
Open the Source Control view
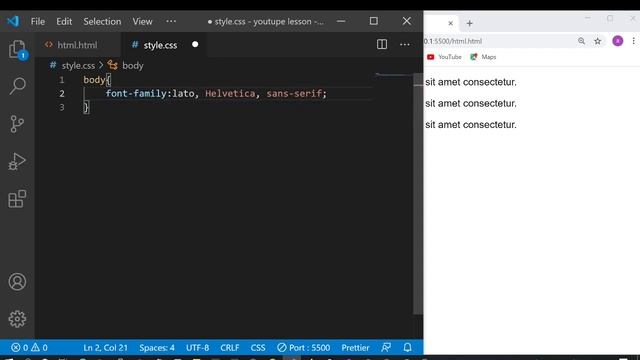click(x=17, y=124)
